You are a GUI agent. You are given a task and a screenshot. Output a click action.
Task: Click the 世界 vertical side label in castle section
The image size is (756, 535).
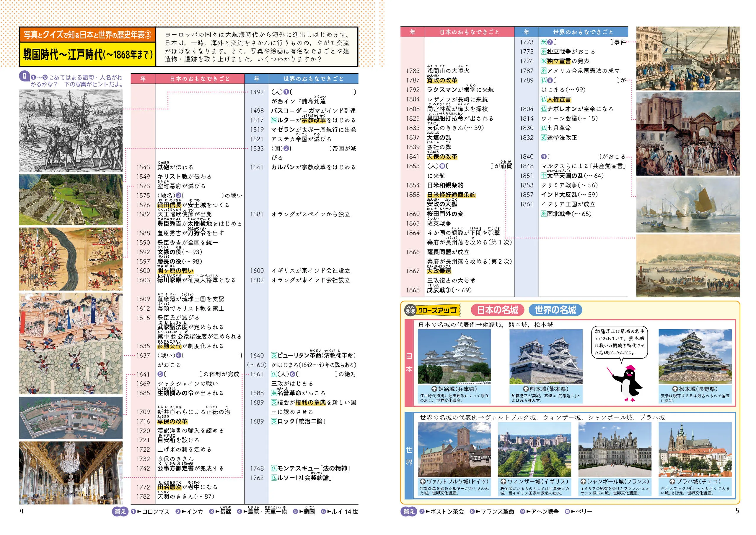click(409, 456)
